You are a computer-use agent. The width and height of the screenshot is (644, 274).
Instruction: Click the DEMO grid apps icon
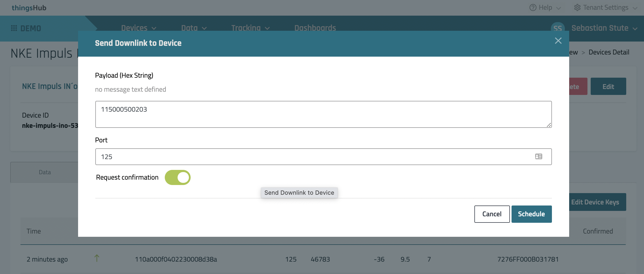tap(14, 28)
